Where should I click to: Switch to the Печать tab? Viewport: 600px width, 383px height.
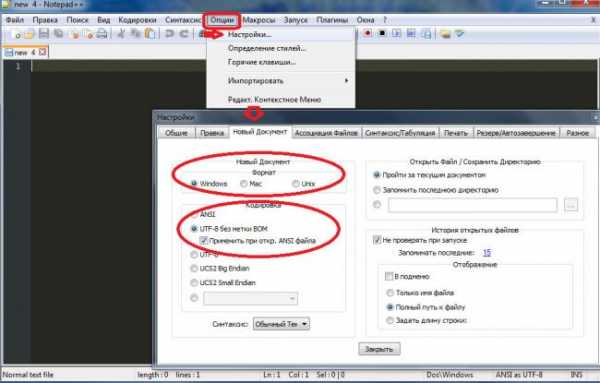click(456, 133)
